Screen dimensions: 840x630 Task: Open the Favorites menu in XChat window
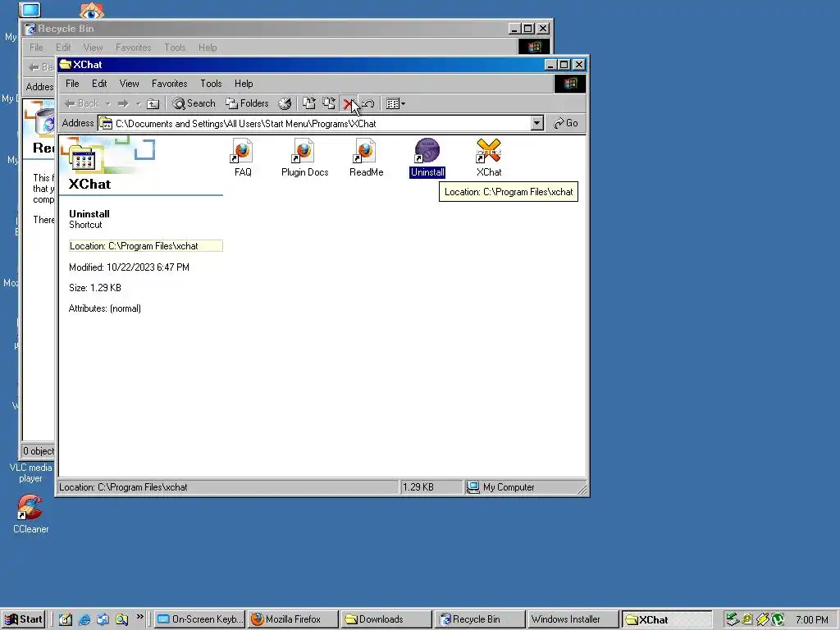tap(169, 84)
